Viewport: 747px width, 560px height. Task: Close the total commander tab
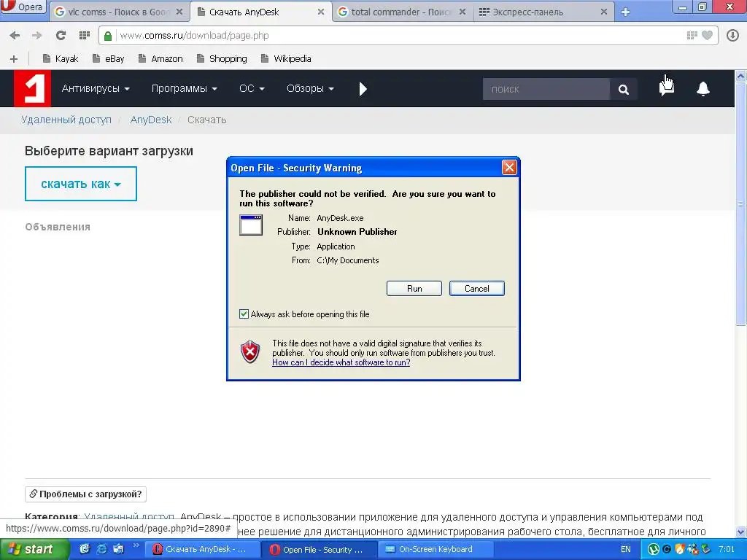462,12
